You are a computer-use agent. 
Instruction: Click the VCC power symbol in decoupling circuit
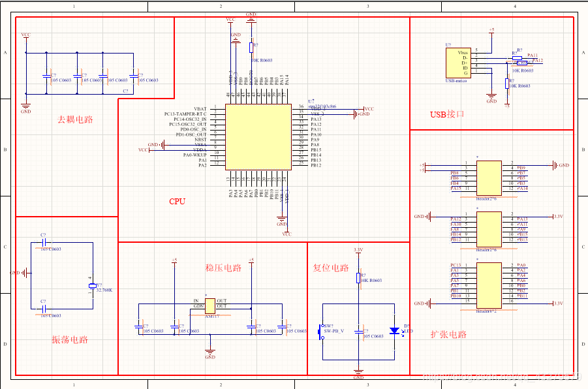point(26,36)
